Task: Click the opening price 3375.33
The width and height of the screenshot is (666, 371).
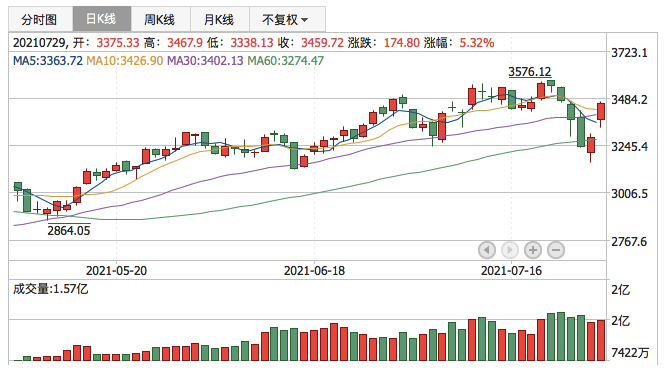Action: [x=118, y=43]
